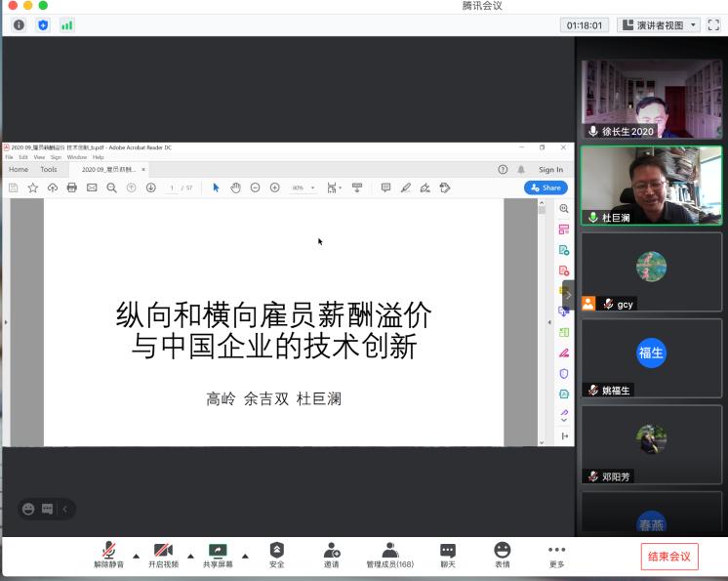The width and height of the screenshot is (728, 581).
Task: Click the 邀请 invite icon
Action: [x=332, y=554]
